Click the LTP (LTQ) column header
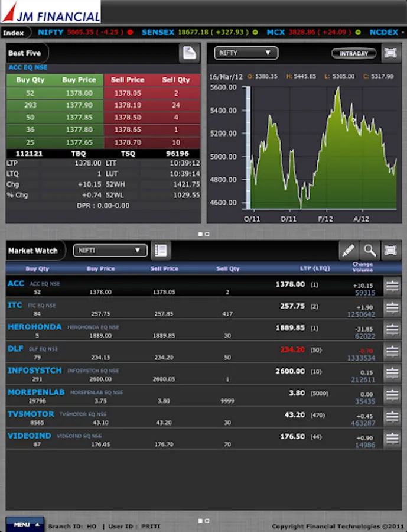Screen dimensions: 407x532 tap(315, 268)
